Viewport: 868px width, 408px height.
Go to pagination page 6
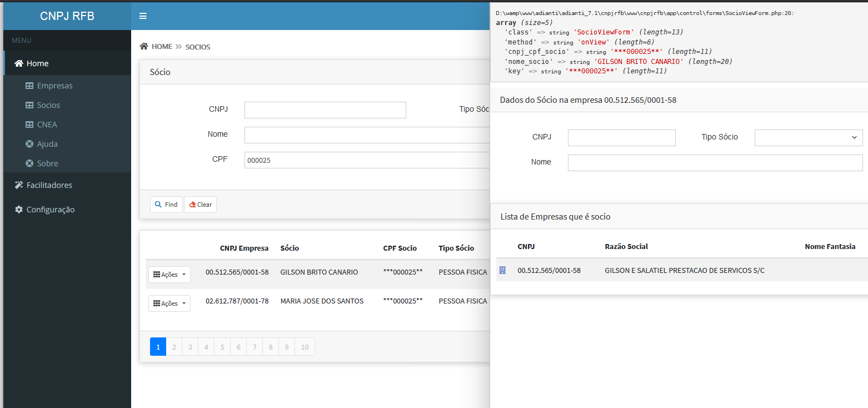point(238,347)
